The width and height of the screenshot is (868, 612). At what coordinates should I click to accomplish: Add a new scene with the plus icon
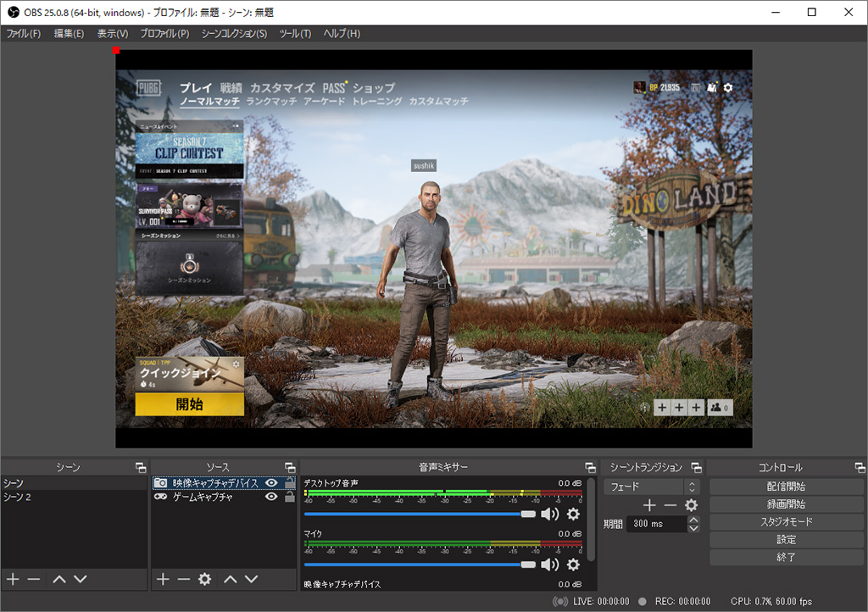click(13, 579)
